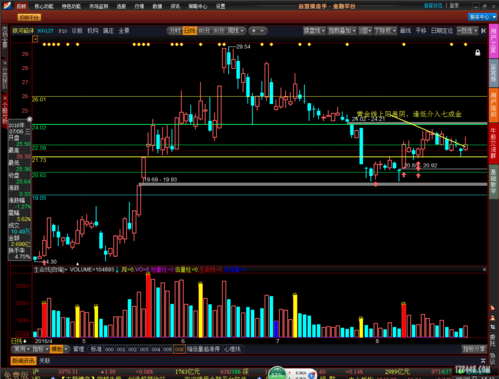This screenshot has width=499, height=379.
Task: Select indicator template 005
Action: pyautogui.click(x=168, y=349)
